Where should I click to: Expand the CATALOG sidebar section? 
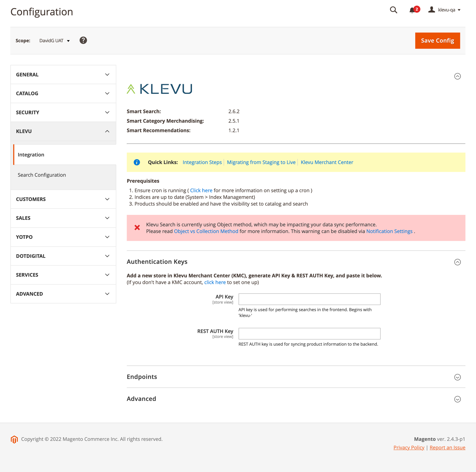(63, 93)
